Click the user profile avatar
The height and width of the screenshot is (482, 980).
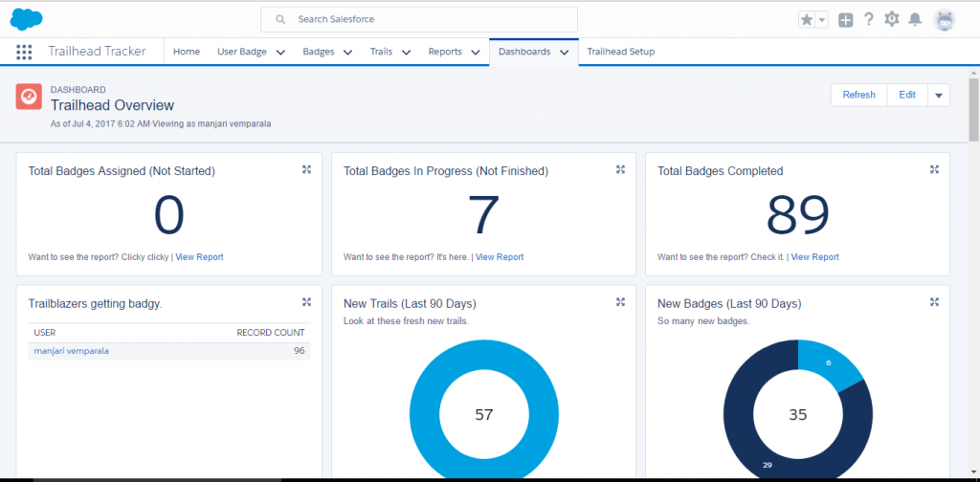[945, 20]
